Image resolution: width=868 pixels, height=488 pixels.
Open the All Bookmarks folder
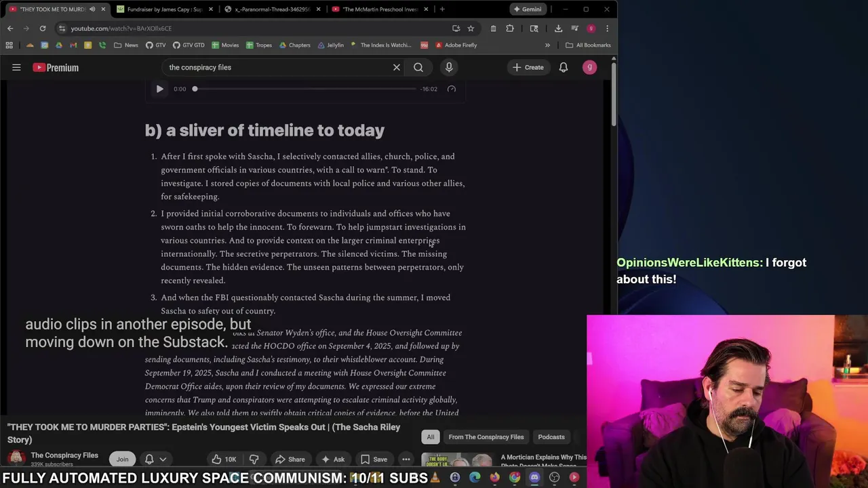click(589, 45)
